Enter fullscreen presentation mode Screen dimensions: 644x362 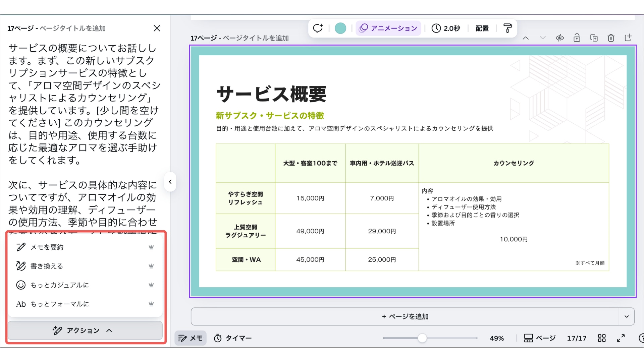(x=621, y=338)
